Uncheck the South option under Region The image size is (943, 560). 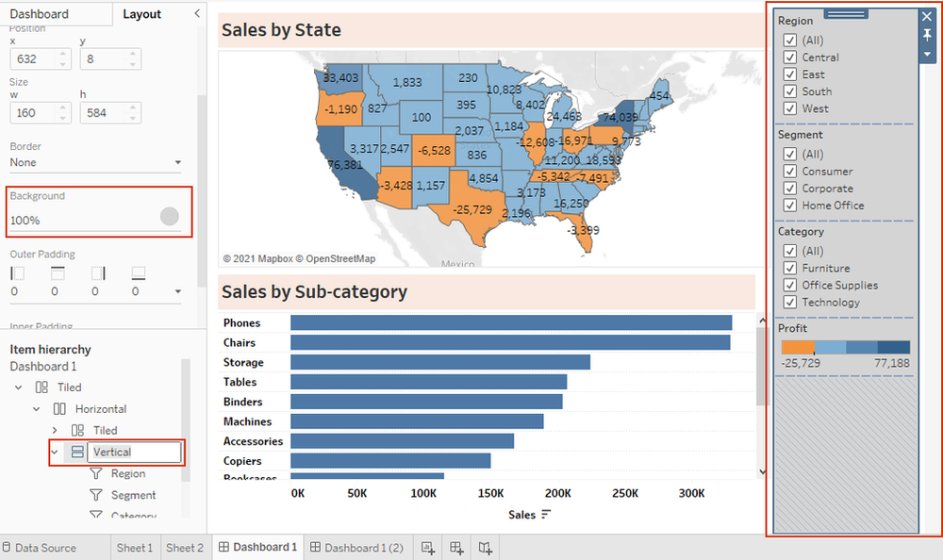click(790, 91)
